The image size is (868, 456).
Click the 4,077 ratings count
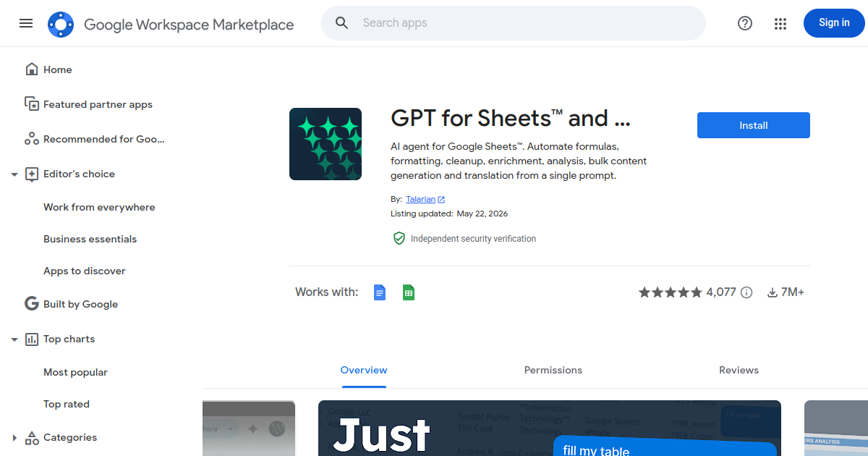(721, 292)
